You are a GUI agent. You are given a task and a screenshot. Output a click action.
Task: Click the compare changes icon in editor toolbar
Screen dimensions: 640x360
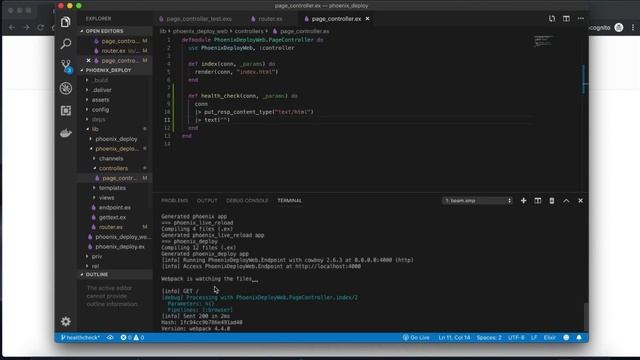click(x=552, y=19)
